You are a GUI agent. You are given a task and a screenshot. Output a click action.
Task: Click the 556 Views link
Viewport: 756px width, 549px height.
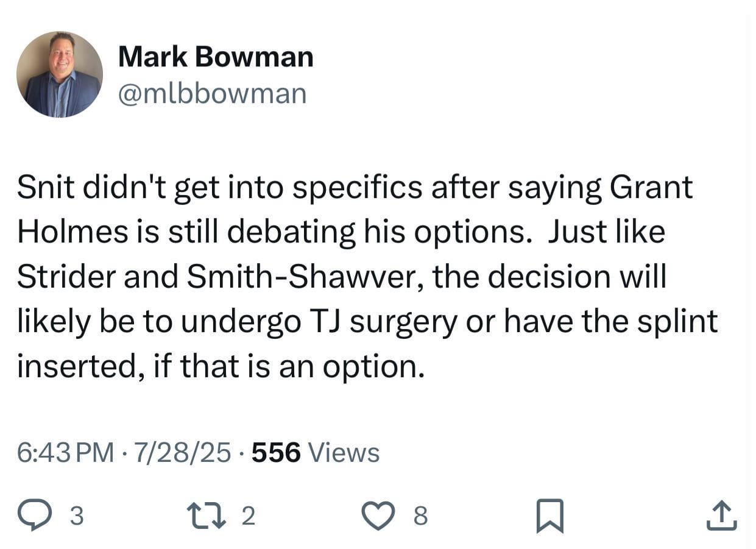point(316,452)
